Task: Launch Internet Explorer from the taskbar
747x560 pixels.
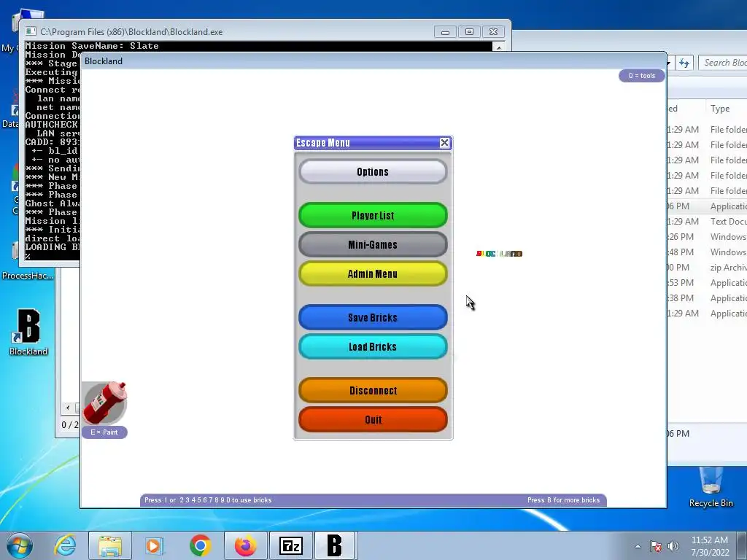Action: (x=65, y=545)
